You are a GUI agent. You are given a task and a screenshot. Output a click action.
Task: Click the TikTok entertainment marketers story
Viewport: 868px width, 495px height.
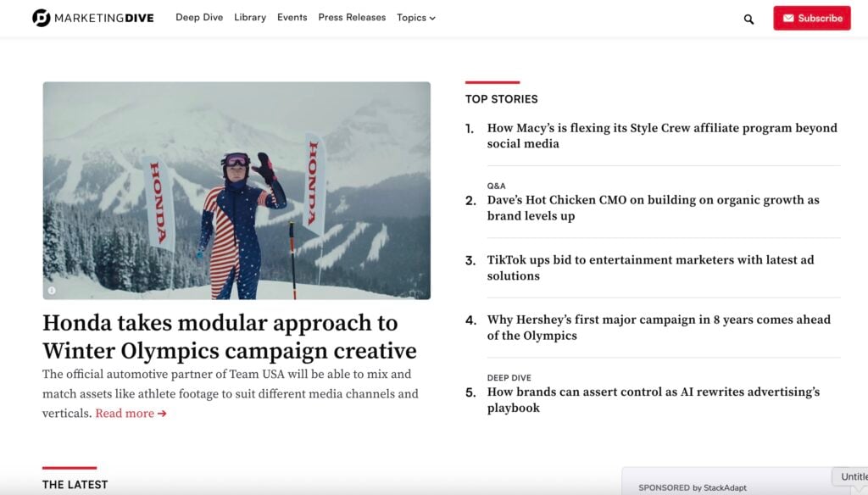[650, 268]
